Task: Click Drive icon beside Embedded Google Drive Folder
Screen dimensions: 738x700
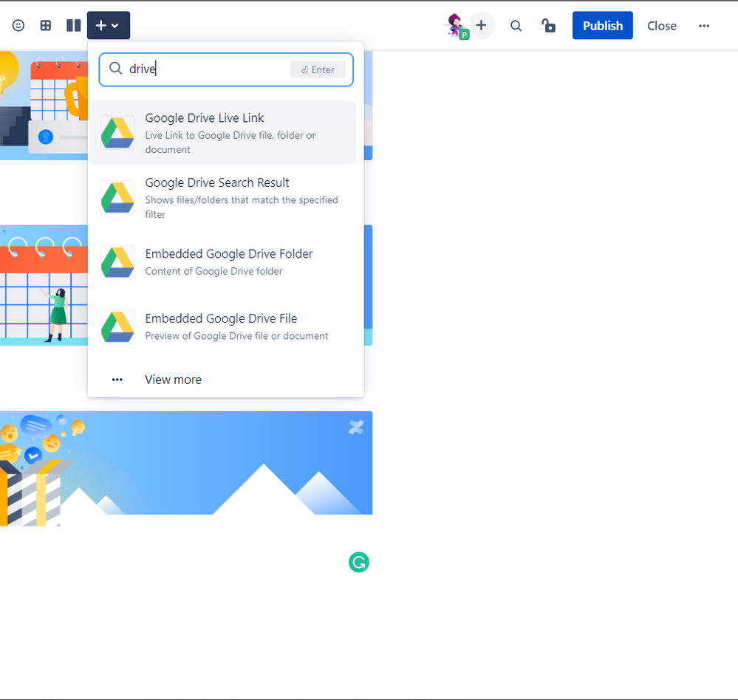Action: coord(117,262)
